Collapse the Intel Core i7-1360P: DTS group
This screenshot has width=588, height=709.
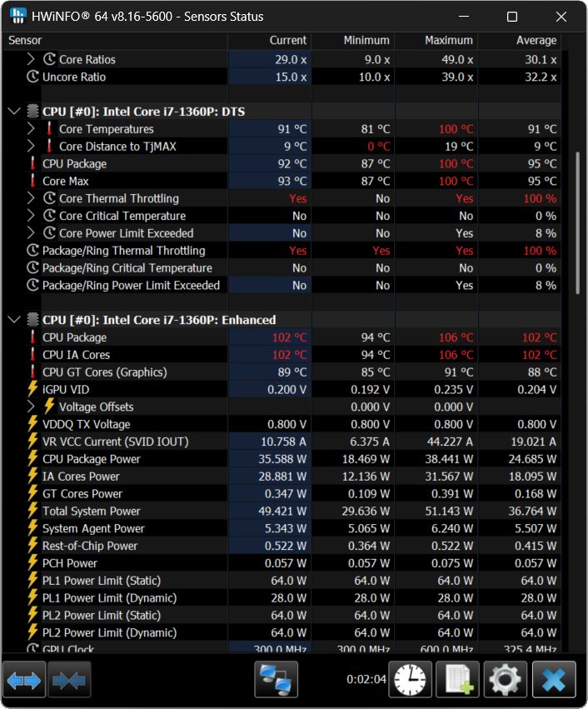click(14, 112)
